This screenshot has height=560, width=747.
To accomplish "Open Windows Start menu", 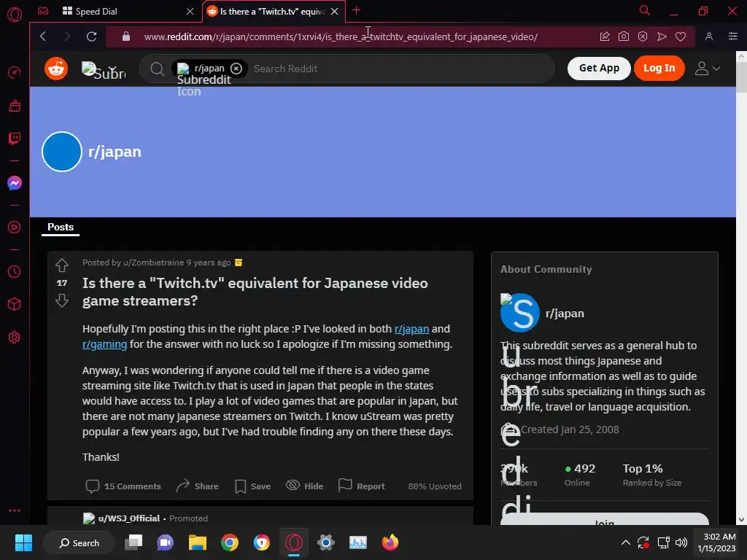I will tap(23, 542).
